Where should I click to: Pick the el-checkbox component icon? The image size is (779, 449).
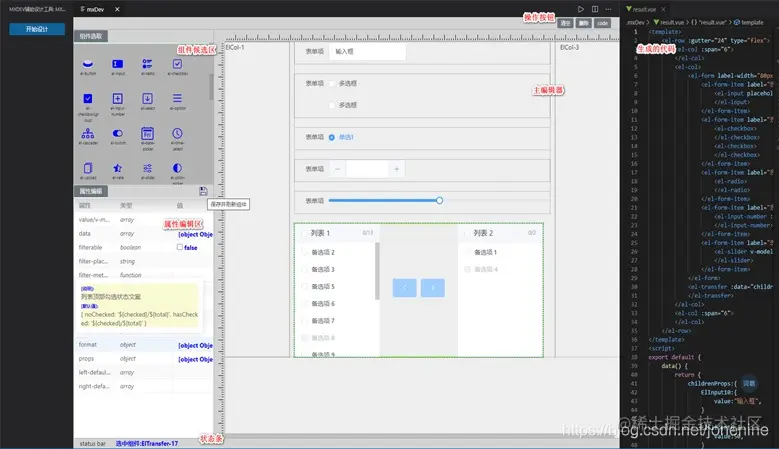click(177, 64)
